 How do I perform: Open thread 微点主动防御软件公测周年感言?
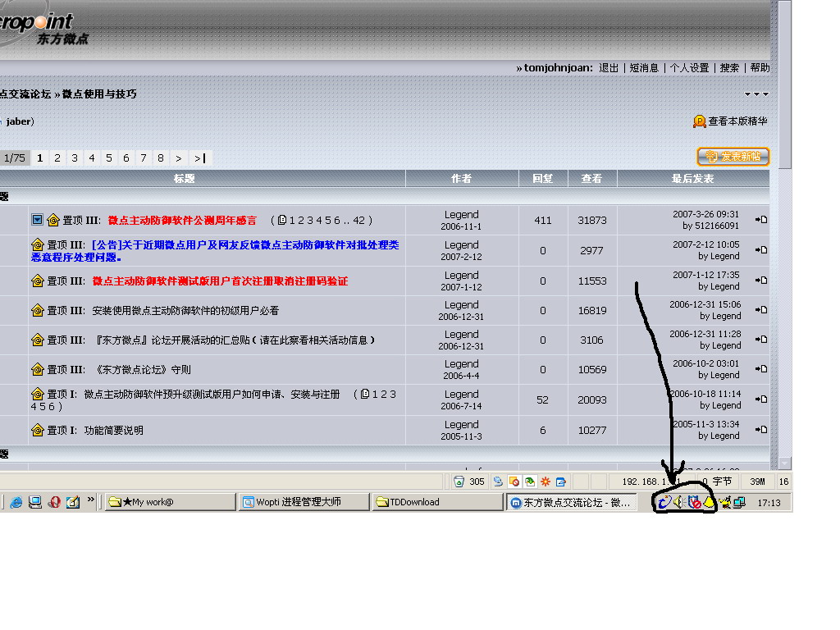click(182, 220)
